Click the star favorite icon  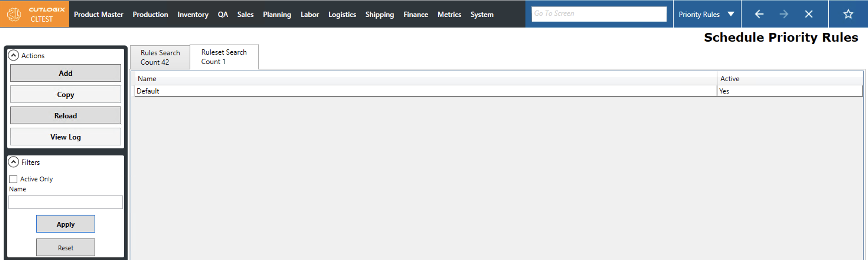[848, 14]
